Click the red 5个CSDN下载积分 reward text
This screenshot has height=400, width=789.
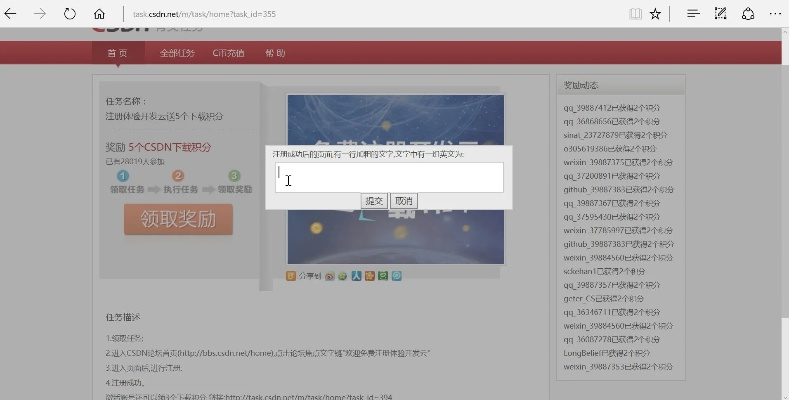[x=170, y=147]
